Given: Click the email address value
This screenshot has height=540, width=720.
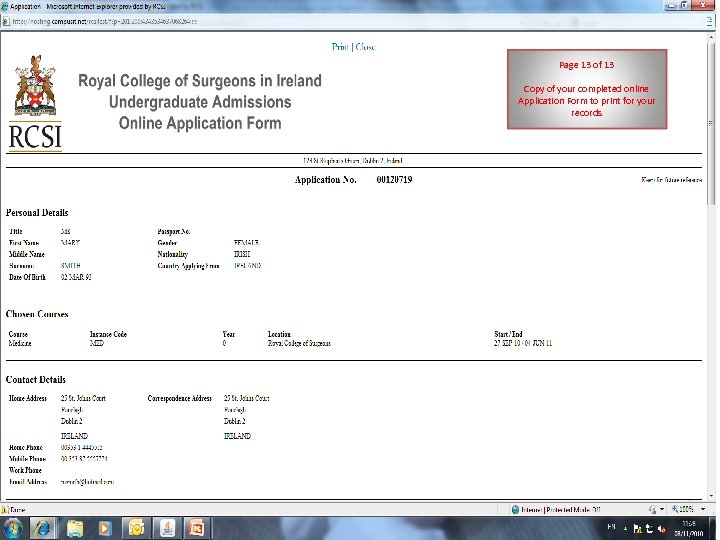Looking at the screenshot, I should (x=87, y=482).
